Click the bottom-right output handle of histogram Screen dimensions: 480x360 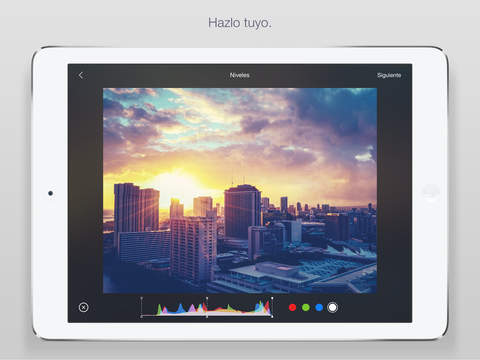272,316
